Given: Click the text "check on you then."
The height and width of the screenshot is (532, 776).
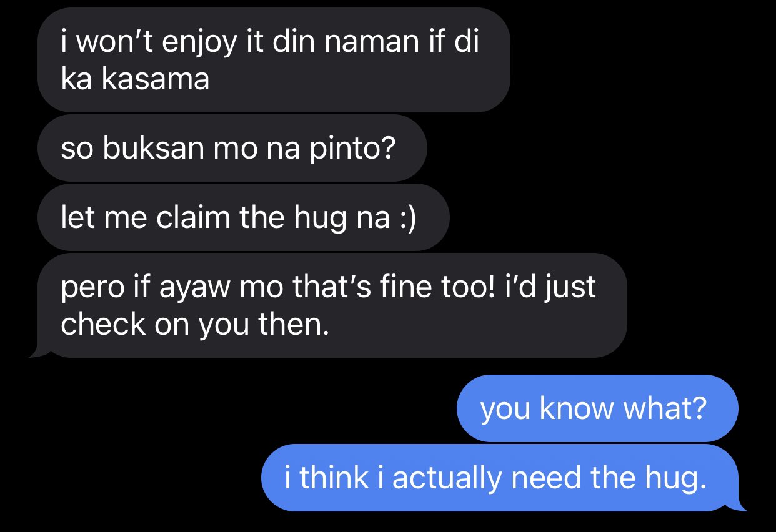Looking at the screenshot, I should pyautogui.click(x=194, y=323).
